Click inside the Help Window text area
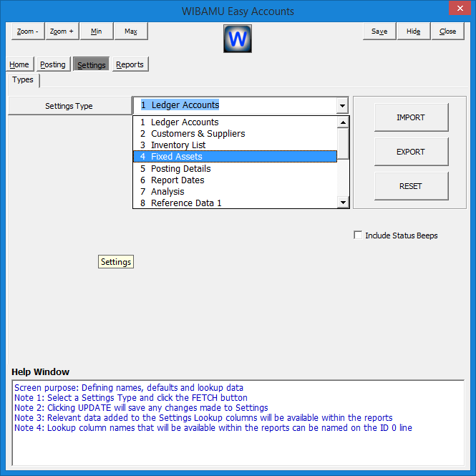Viewport: 476px width, 476px height. click(x=238, y=422)
